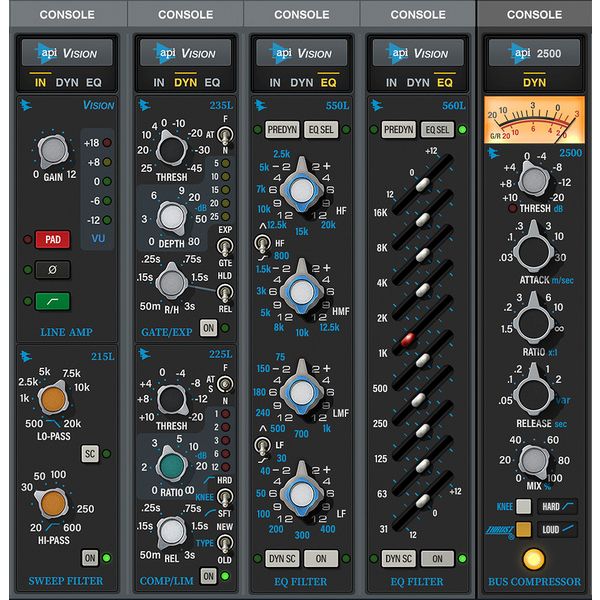Click the orange THRUST selector button
Screen dimensions: 600x600
[523, 529]
